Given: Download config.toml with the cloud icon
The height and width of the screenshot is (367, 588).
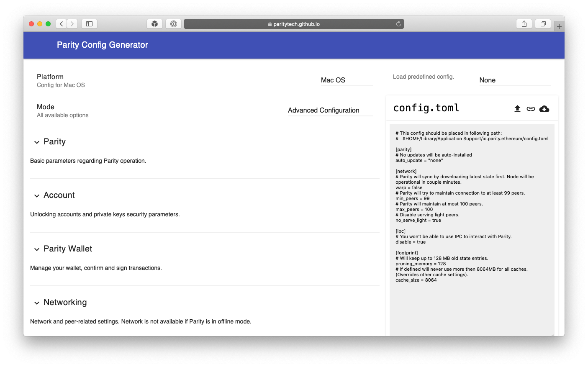Looking at the screenshot, I should 544,109.
